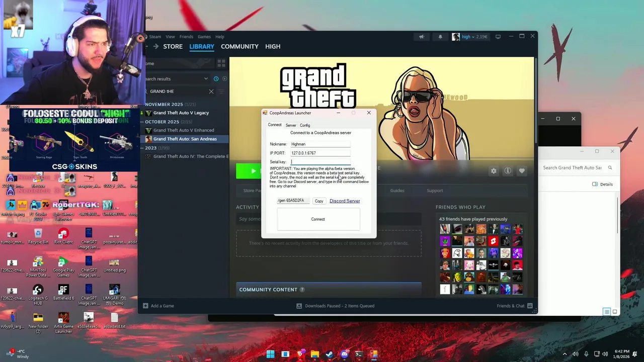Screen dimensions: 644x362
Task: Open Help menu in Steam
Action: pos(220,37)
